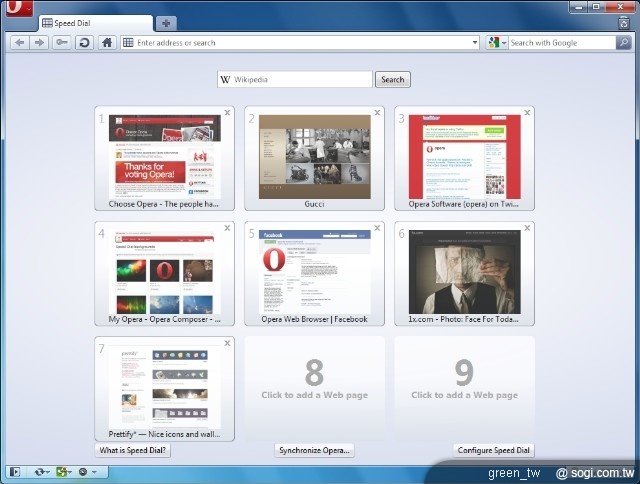Click the Search button next to Wikipedia field
Viewport: 640px width, 484px height.
click(392, 80)
